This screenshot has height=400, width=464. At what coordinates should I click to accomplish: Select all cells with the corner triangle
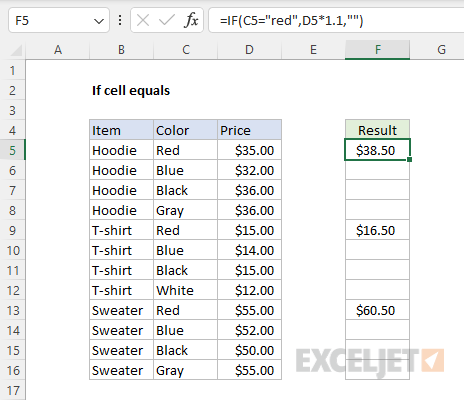[16, 50]
